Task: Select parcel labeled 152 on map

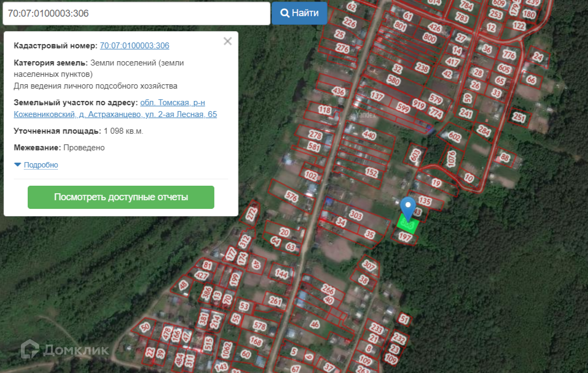Action: click(x=371, y=172)
